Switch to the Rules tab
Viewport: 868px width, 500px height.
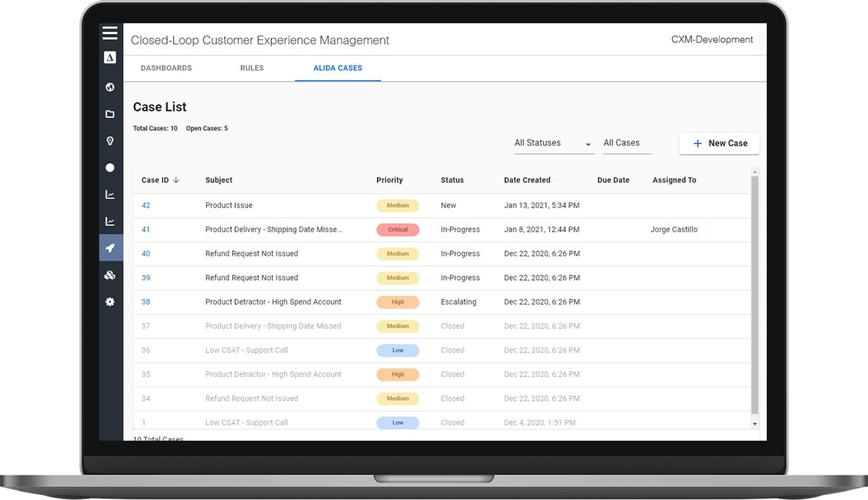point(252,68)
